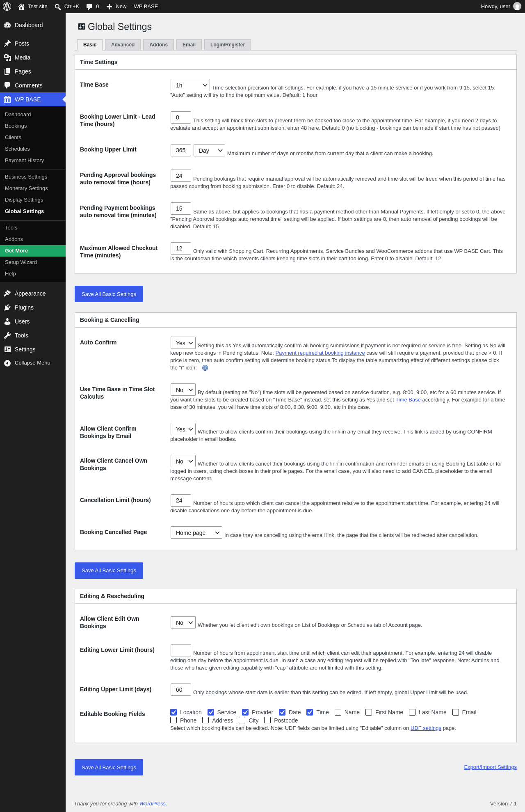
Task: Click the Collapse Menu arrow icon
Action: (7, 363)
